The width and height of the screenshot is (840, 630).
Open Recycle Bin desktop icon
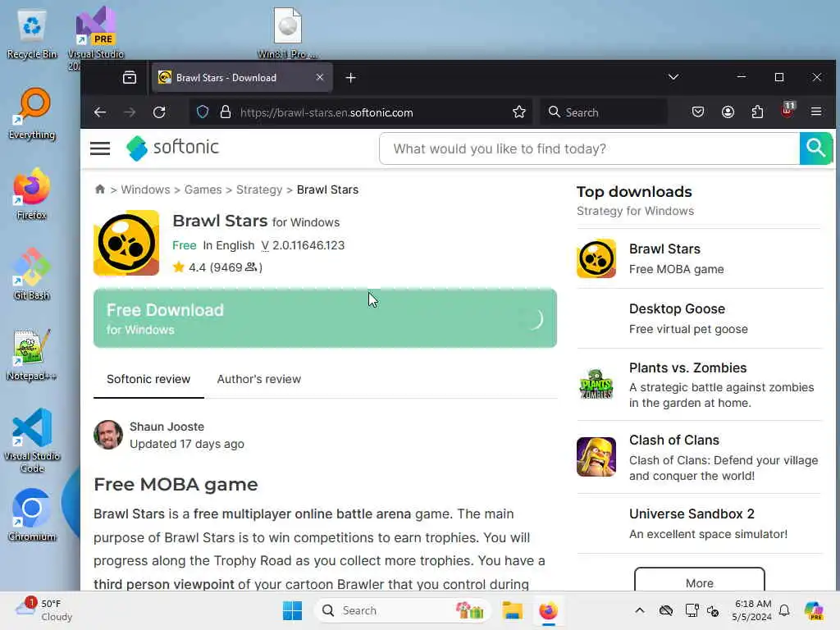point(32,34)
